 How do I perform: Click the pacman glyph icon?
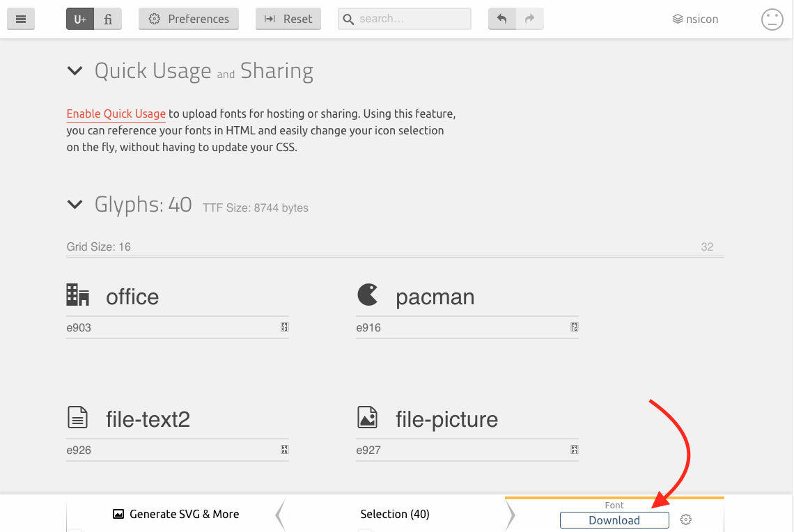coord(368,295)
